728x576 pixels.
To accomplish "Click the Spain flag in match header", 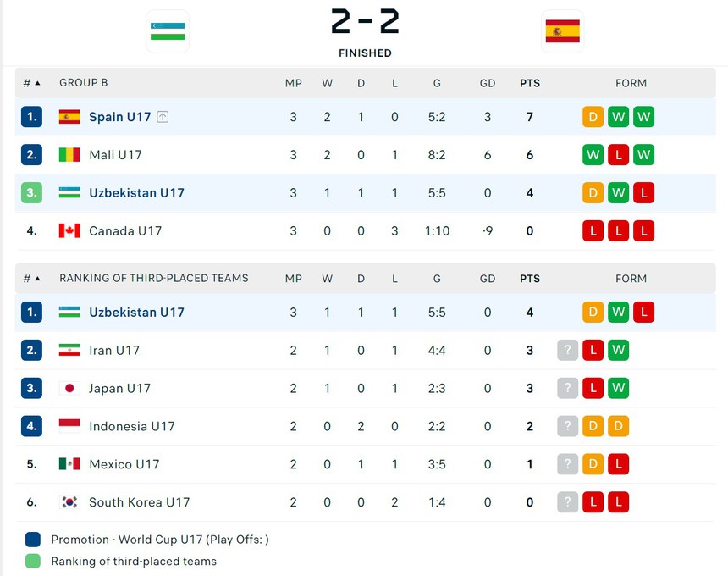I will coord(563,31).
